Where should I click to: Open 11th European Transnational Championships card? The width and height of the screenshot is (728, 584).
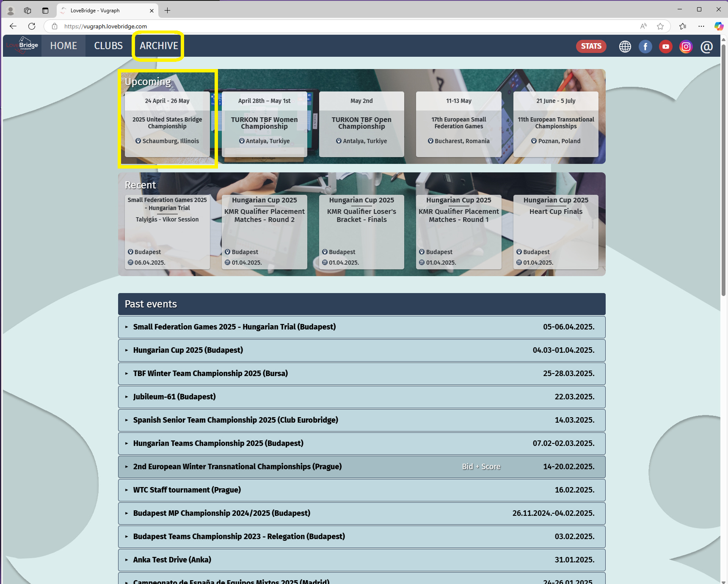pyautogui.click(x=556, y=124)
